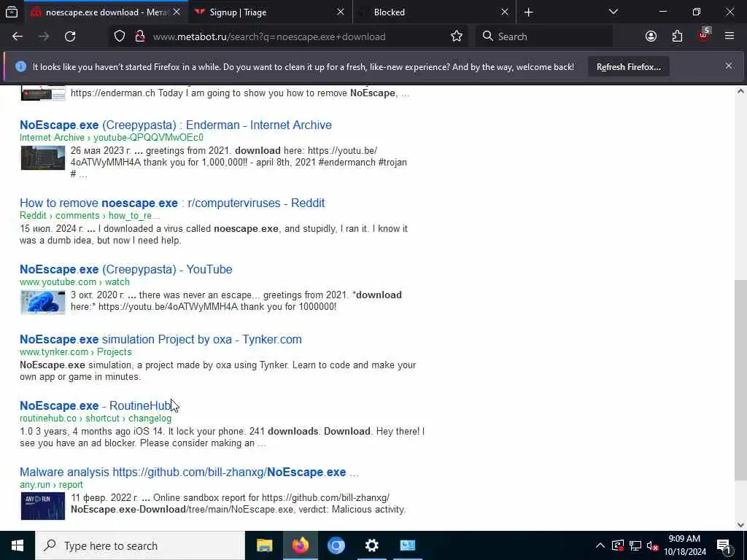The width and height of the screenshot is (747, 560).
Task: Click the forward navigation arrow
Action: (x=44, y=36)
